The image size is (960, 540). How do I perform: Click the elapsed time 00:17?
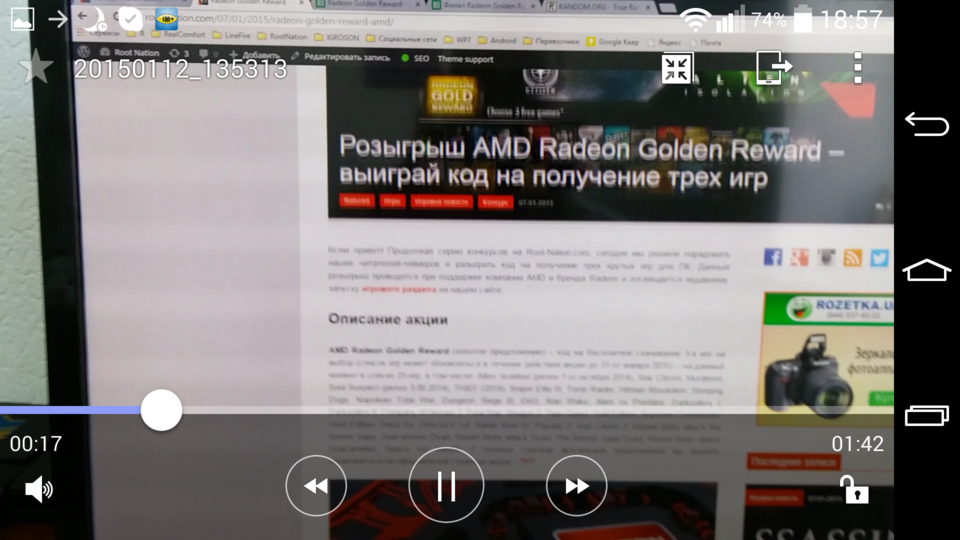coord(36,444)
